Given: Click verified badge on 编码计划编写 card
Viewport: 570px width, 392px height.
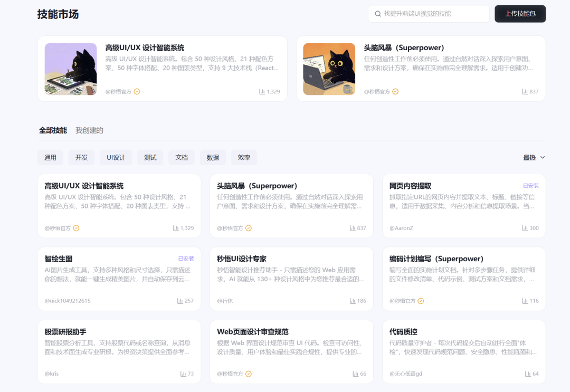Looking at the screenshot, I should click(421, 301).
